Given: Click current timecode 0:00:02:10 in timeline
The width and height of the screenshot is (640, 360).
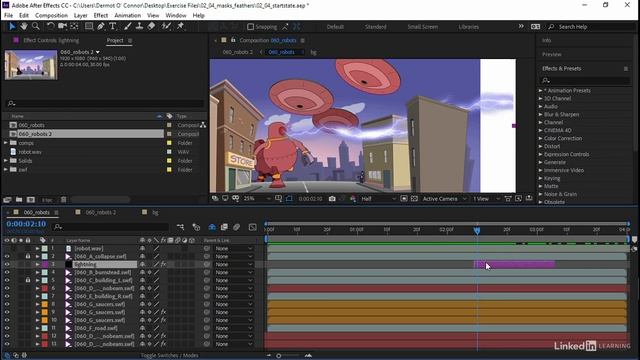Looking at the screenshot, I should (x=26, y=224).
